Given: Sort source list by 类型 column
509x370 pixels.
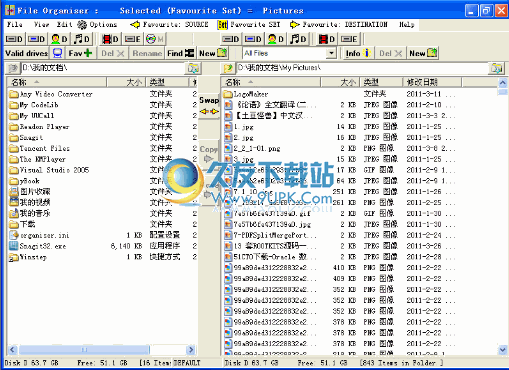Looking at the screenshot, I should [167, 82].
